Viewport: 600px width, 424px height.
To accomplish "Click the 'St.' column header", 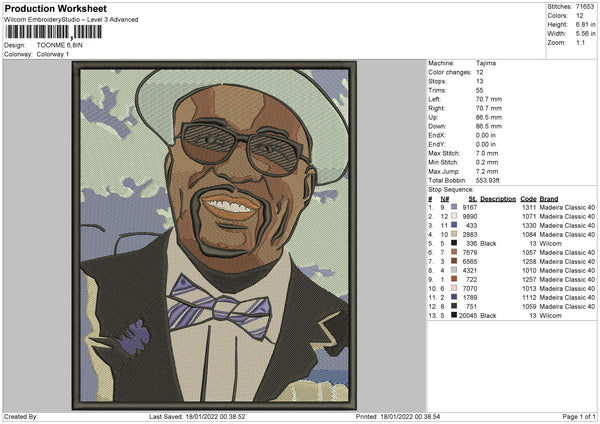I will tap(472, 199).
